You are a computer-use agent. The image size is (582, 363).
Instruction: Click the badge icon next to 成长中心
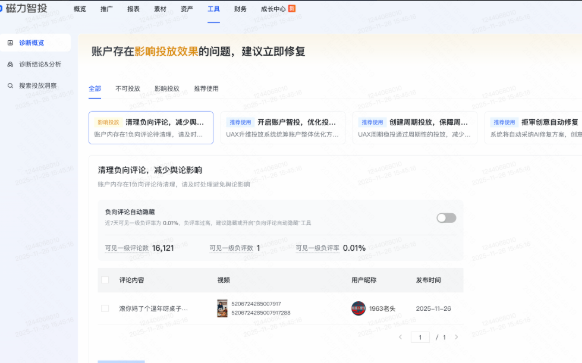click(292, 8)
